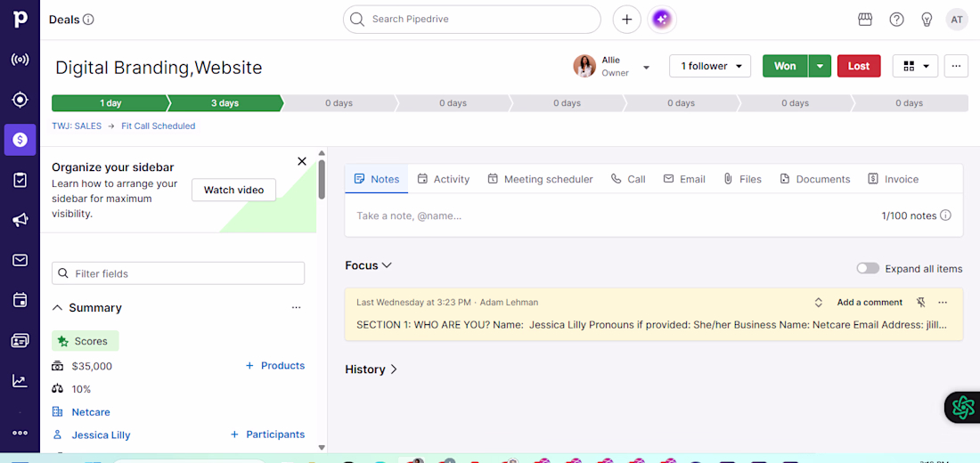Screen dimensions: 980x463
Task: Select the 1 day pipeline stage
Action: [110, 103]
